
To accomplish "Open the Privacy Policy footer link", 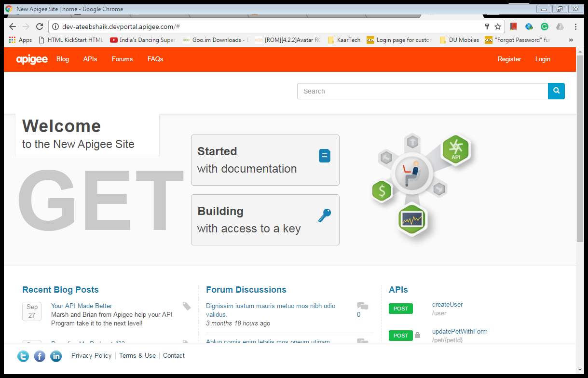I will tap(92, 356).
